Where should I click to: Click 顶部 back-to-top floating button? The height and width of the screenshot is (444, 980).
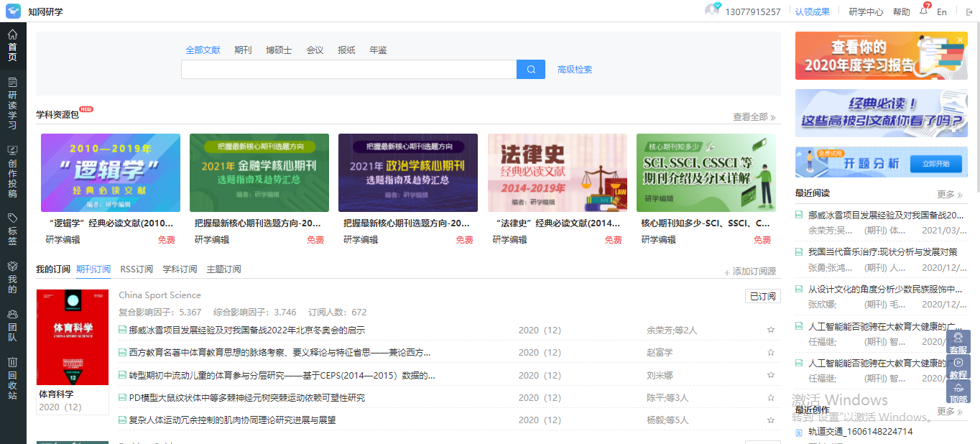958,392
